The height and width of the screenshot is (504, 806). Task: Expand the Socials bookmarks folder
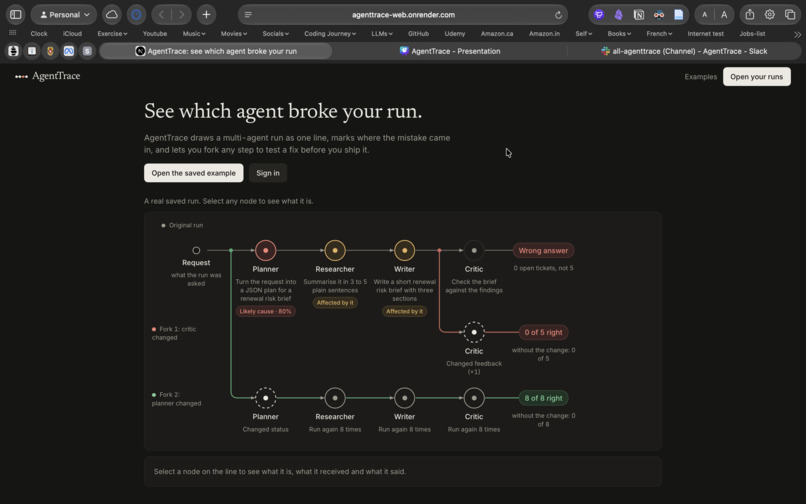coord(276,33)
